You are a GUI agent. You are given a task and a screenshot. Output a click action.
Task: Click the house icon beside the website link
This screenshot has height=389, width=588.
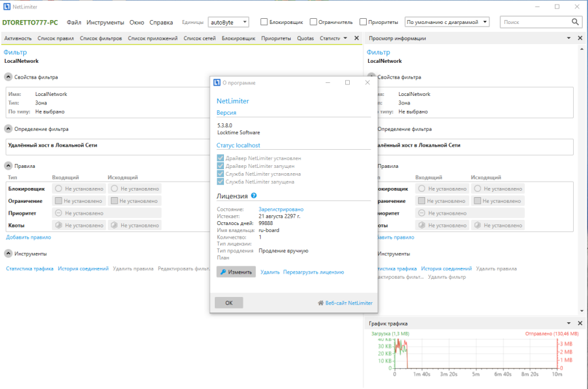(321, 303)
